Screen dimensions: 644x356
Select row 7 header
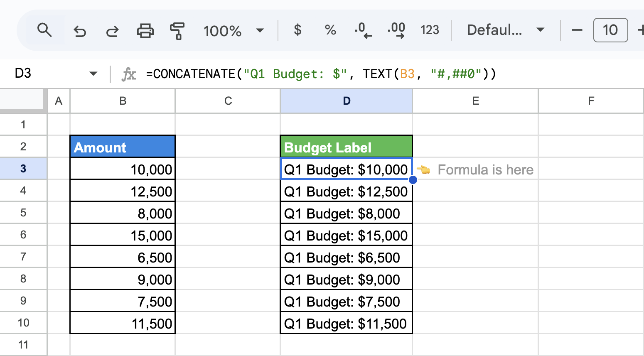[23, 256]
